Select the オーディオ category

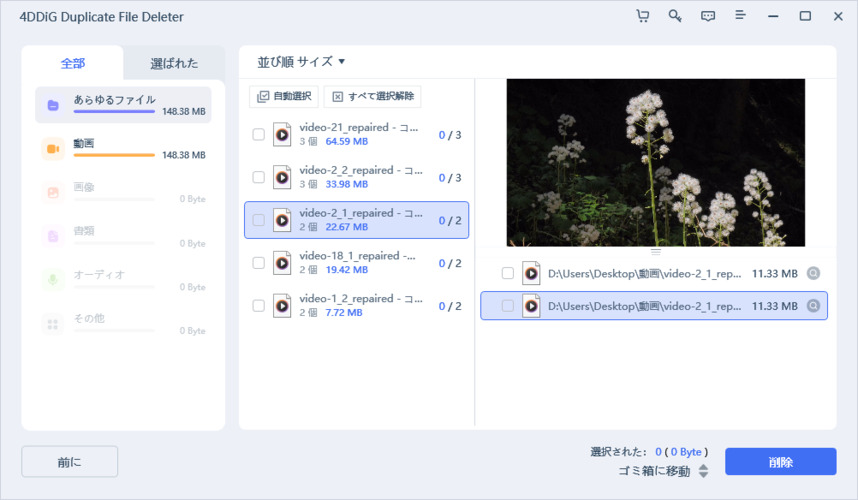point(123,280)
